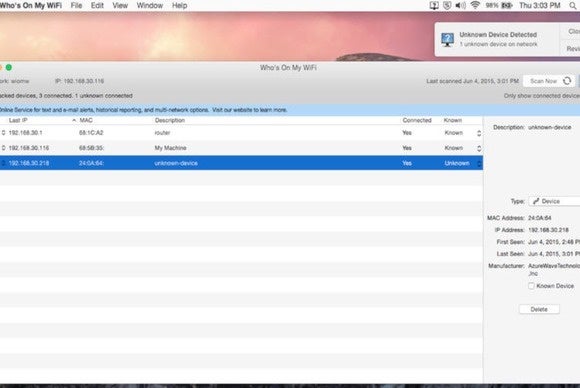Click MAC value 24:0A:64 in list
Viewport: 580px width, 388px height.
91,163
